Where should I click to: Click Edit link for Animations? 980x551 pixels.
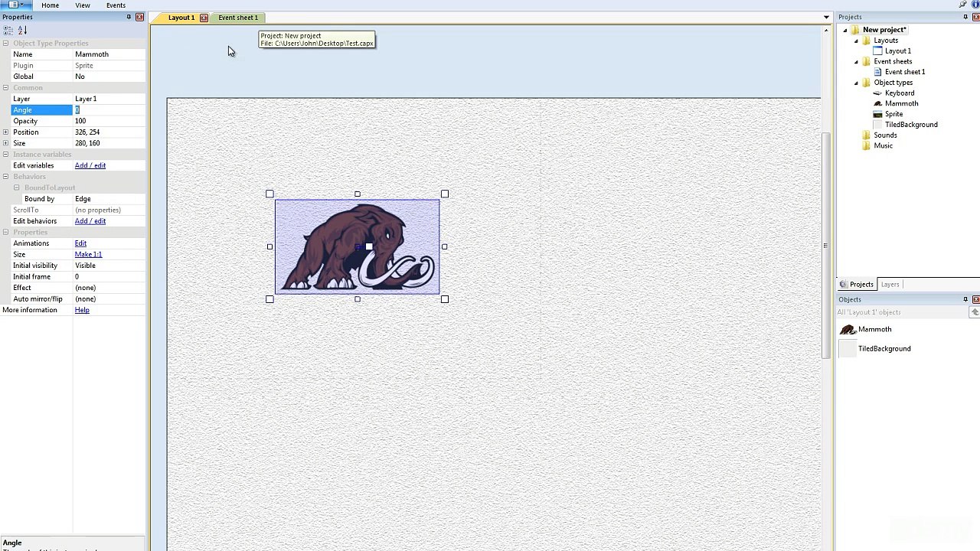click(80, 243)
